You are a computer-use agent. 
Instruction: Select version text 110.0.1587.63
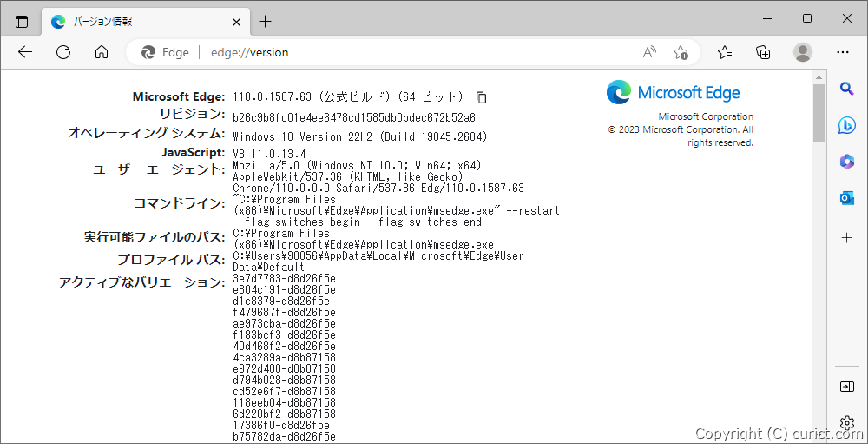tap(273, 97)
